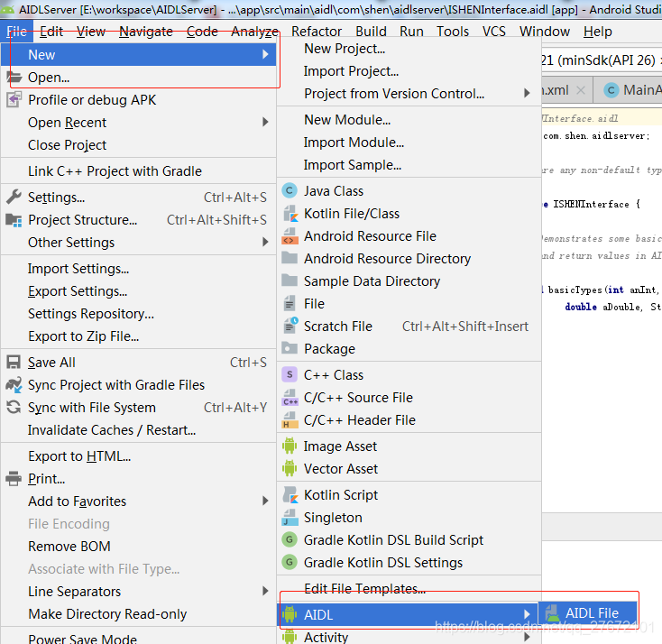
Task: Click the Singleton template icon
Action: pyautogui.click(x=290, y=518)
